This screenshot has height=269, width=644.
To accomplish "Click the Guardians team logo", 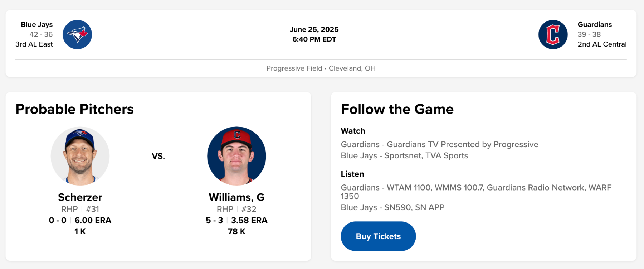I will click(x=553, y=34).
